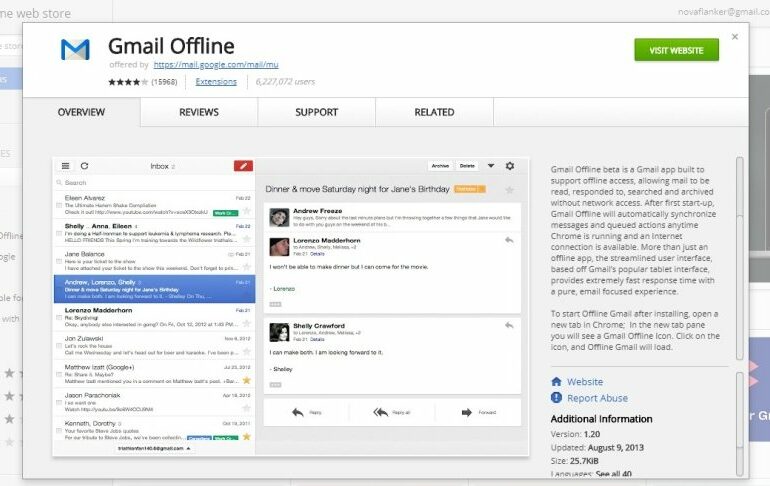Click the blue house icon beside Website
This screenshot has height=486, width=770.
(556, 381)
